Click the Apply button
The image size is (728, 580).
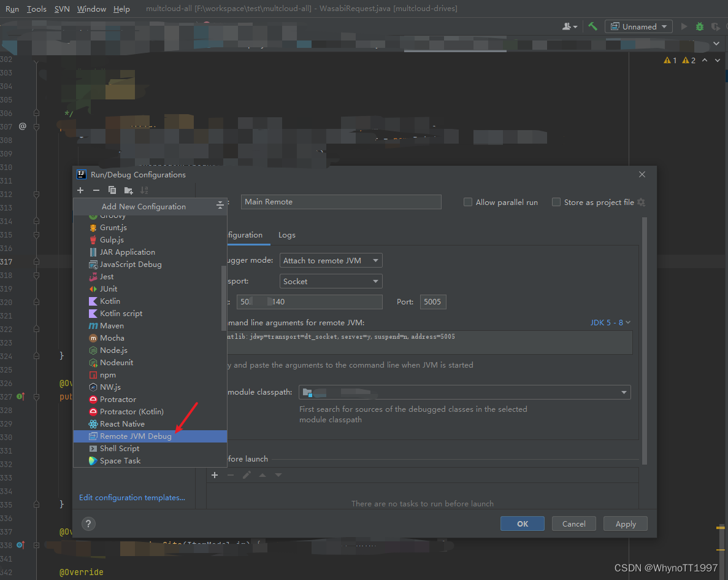(626, 524)
